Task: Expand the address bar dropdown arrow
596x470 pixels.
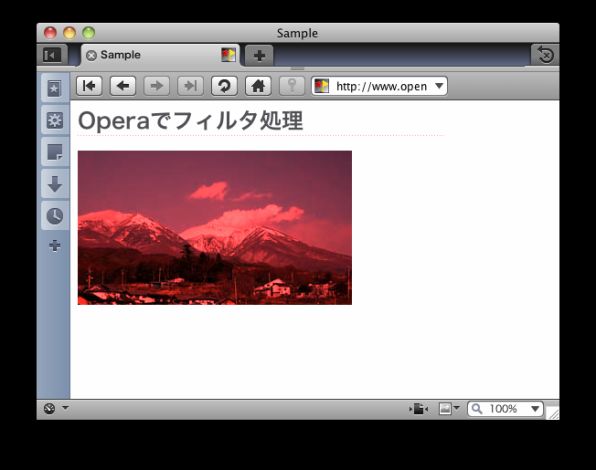Action: click(439, 86)
